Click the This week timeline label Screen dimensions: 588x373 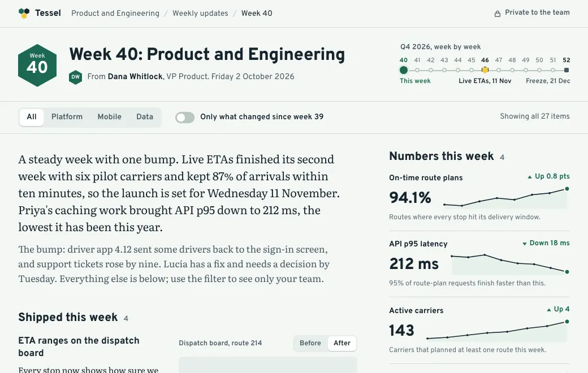point(415,81)
